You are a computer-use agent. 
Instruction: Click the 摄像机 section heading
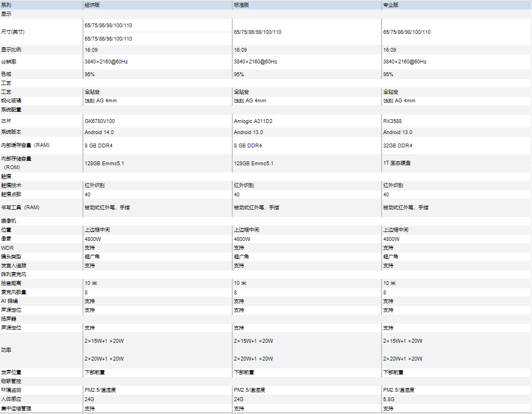click(8, 221)
